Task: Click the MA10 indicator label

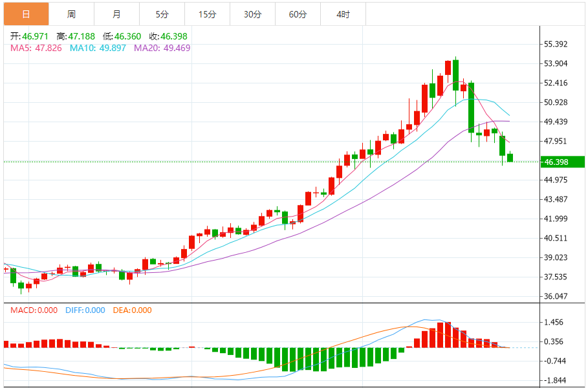Action: pos(98,48)
